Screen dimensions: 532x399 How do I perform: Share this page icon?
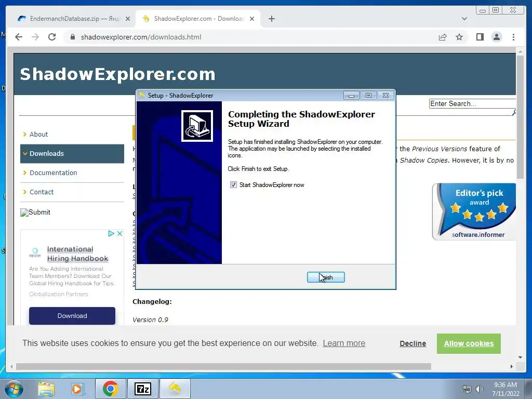[443, 37]
